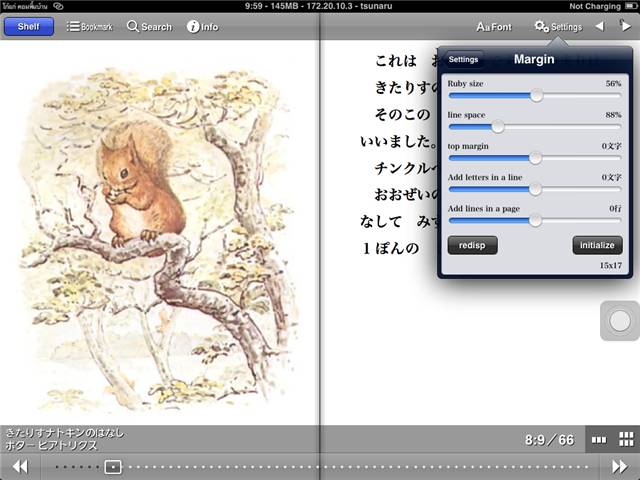Adjust the Ruby size slider

tap(536, 96)
